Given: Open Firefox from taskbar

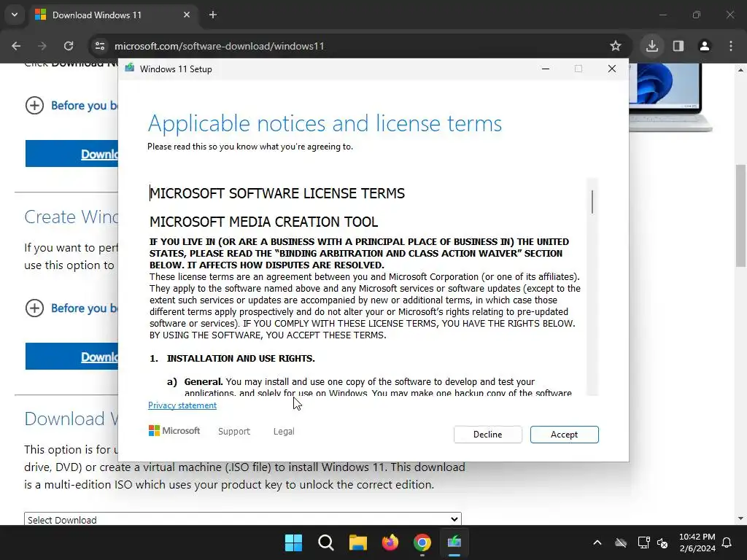Looking at the screenshot, I should [x=390, y=542].
